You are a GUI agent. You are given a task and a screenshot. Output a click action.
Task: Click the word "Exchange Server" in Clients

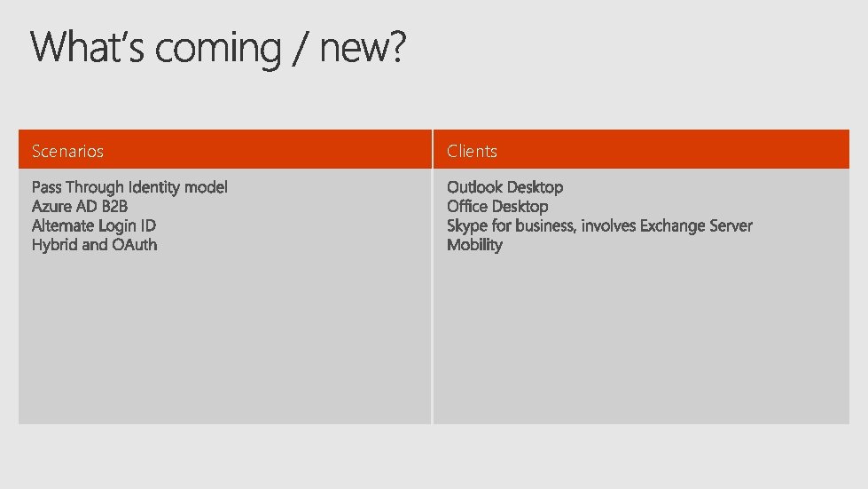pyautogui.click(x=696, y=226)
